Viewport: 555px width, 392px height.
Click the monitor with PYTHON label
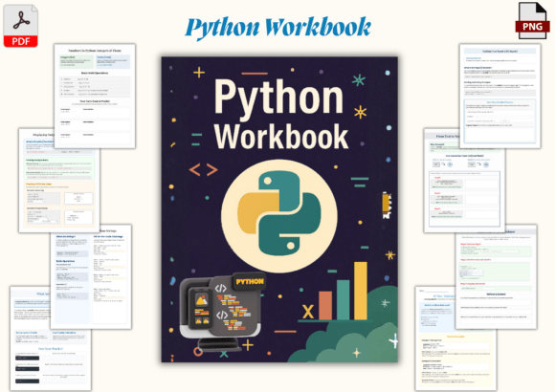pos(222,312)
